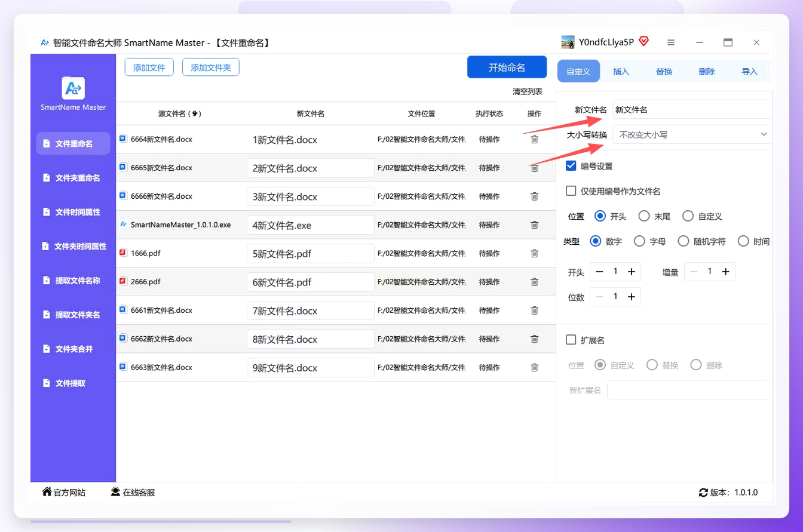Enable 仅使用编号作为文件名 checkbox

pos(571,191)
